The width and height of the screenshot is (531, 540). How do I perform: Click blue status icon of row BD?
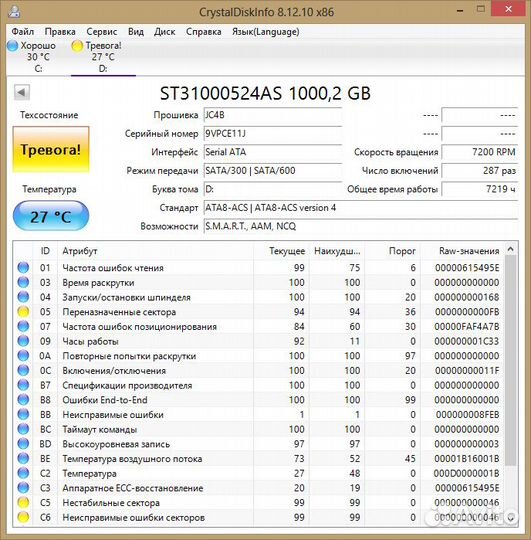(23, 444)
